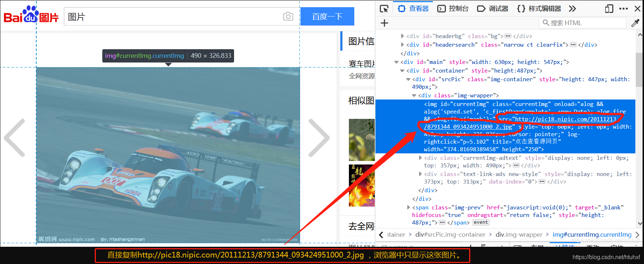Click the HTML tree scrollbar thumb
This screenshot has height=264, width=644.
tap(639, 70)
